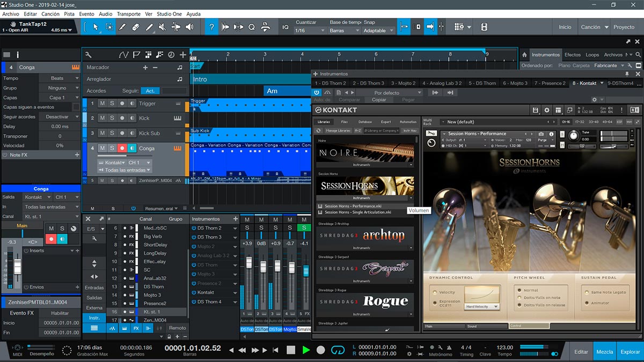644x362 pixels.
Task: Open the IQ quantize panel
Action: coord(286,27)
